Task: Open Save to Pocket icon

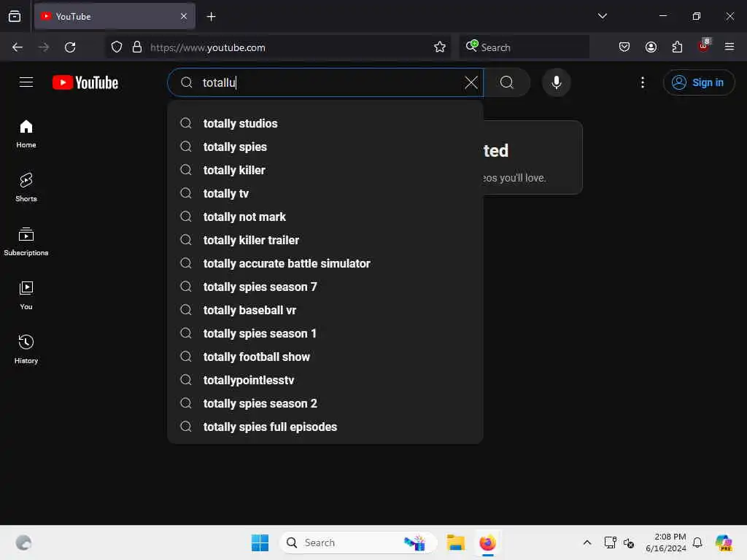Action: 624,47
